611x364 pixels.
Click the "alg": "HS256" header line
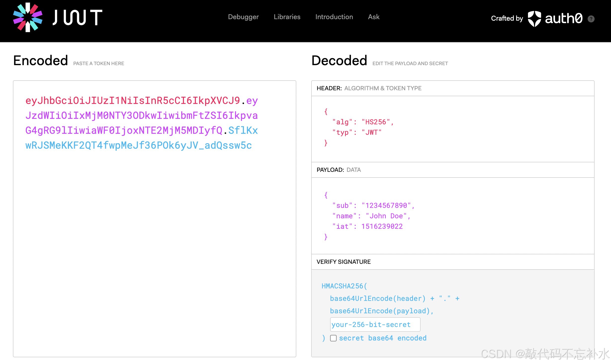coord(363,122)
